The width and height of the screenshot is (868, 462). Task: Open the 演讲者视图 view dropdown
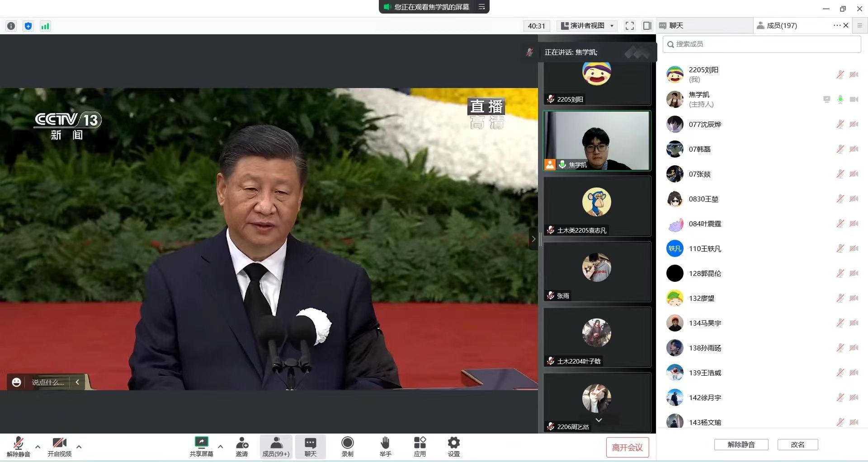(x=588, y=26)
